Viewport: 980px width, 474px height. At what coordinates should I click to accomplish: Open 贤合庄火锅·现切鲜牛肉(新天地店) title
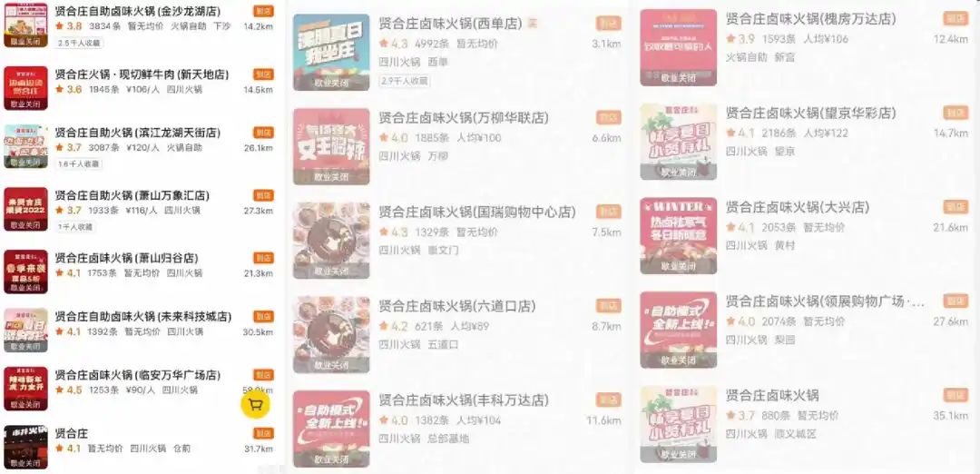pyautogui.click(x=142, y=74)
